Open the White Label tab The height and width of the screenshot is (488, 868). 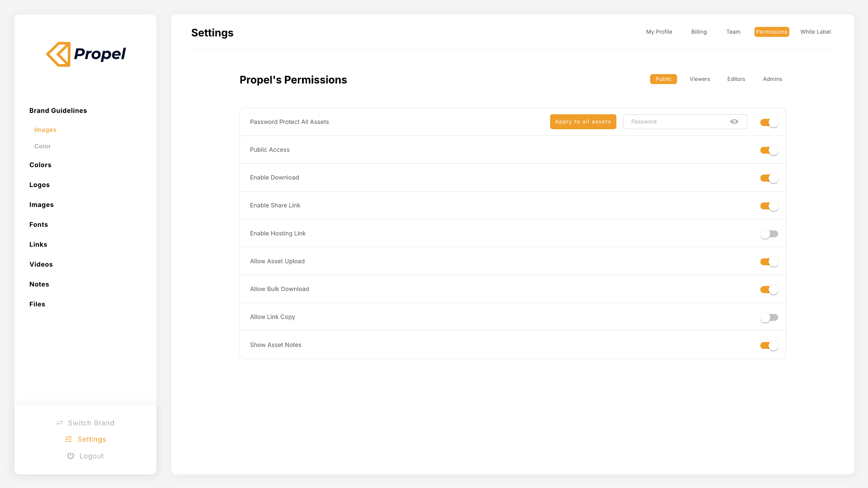click(815, 32)
